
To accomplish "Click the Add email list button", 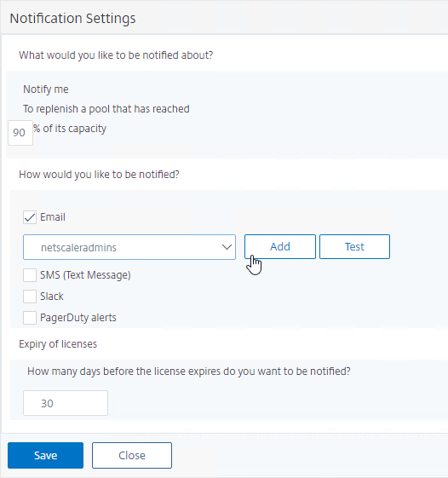I will pos(279,246).
